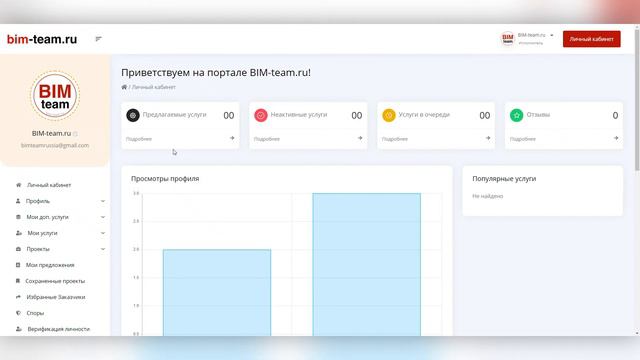Click Личный кабинет breadcrumb text

(x=153, y=87)
